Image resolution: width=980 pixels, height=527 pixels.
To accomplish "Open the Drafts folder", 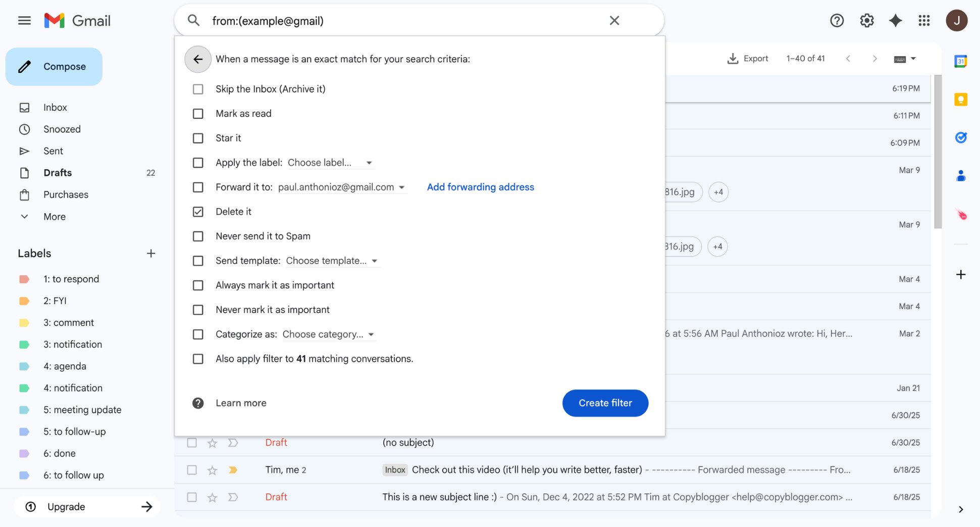I will (57, 172).
